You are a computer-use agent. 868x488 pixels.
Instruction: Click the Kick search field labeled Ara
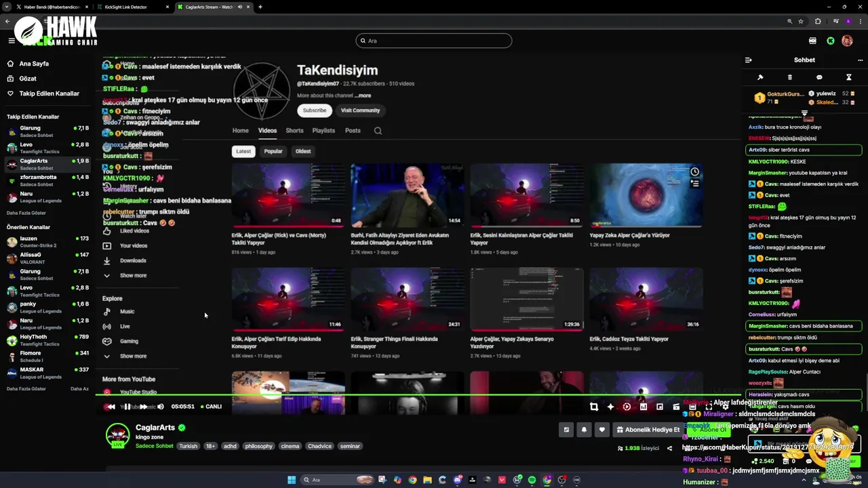434,41
